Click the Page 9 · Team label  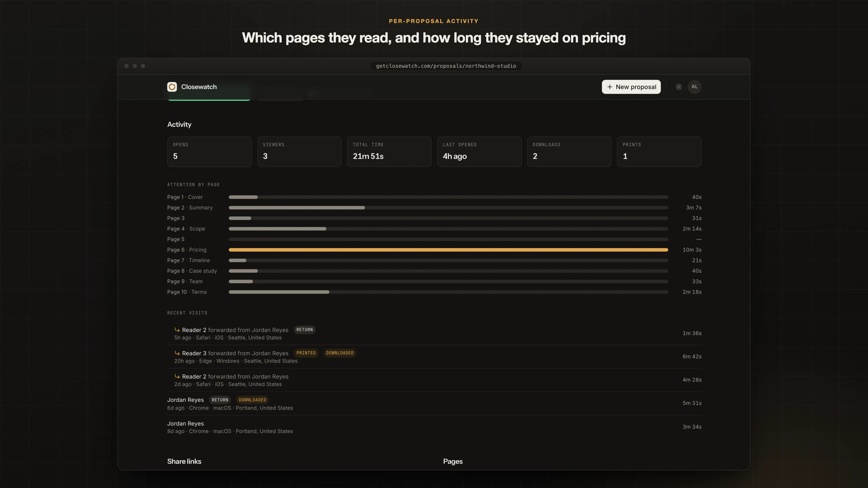pyautogui.click(x=185, y=281)
